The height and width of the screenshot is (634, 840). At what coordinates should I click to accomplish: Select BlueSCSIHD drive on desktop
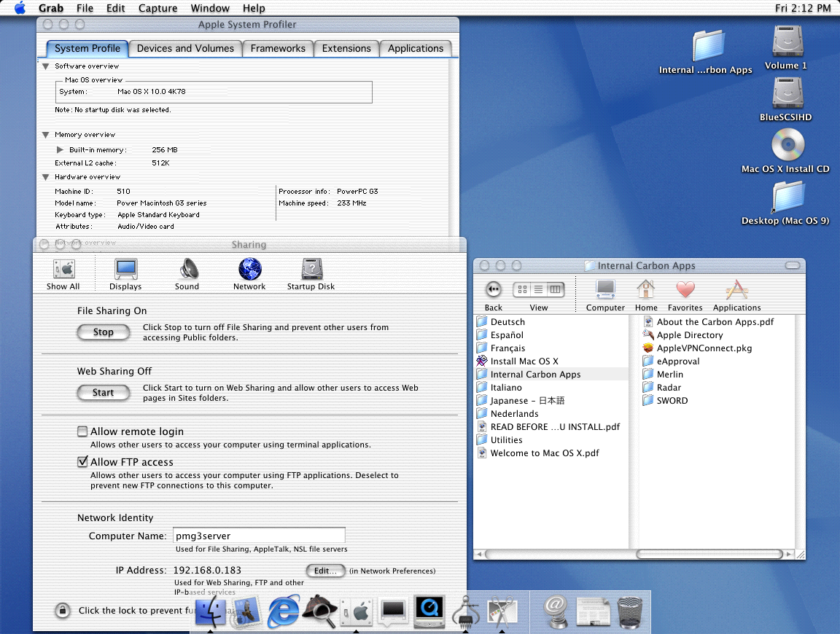[x=787, y=93]
